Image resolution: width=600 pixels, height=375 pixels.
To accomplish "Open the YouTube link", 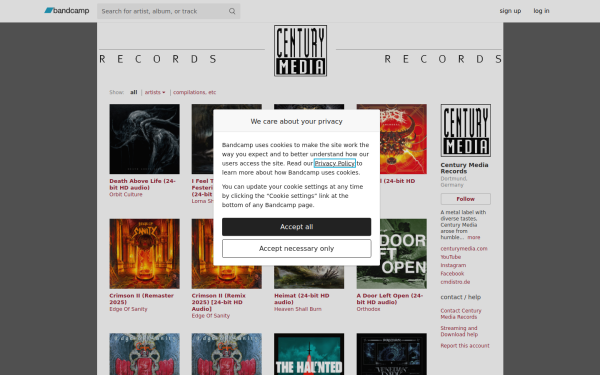I will coord(450,257).
